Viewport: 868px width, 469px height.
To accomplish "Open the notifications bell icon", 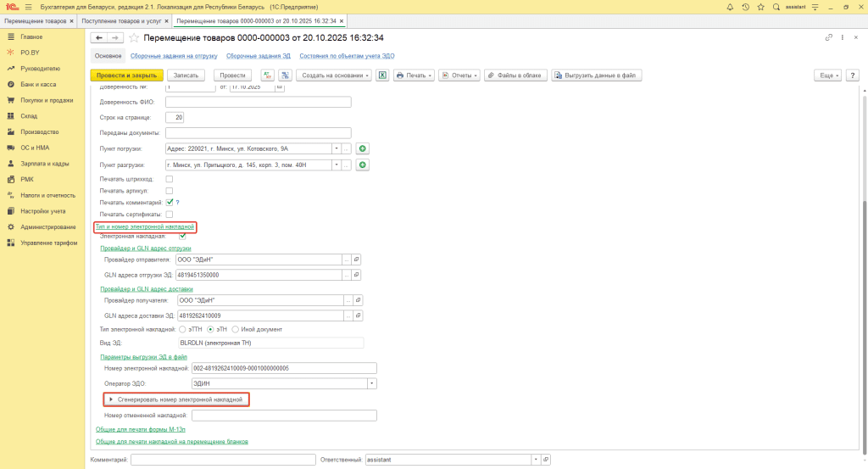I will [x=731, y=7].
